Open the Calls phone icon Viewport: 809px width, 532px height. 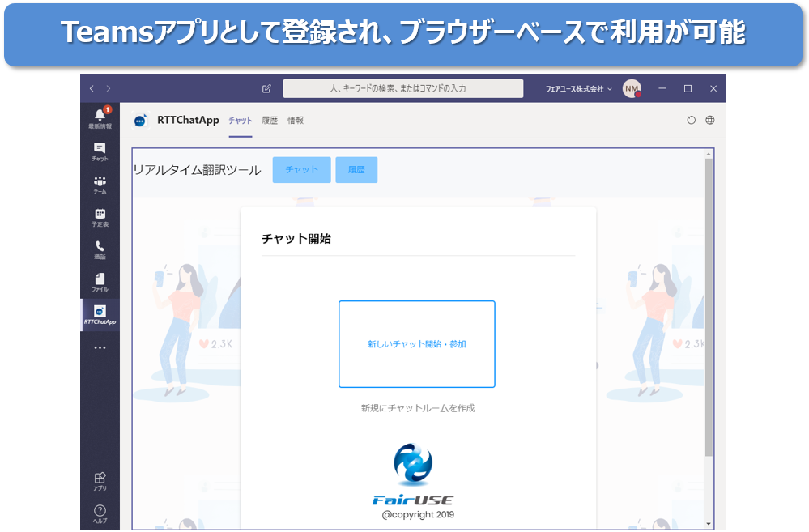100,249
